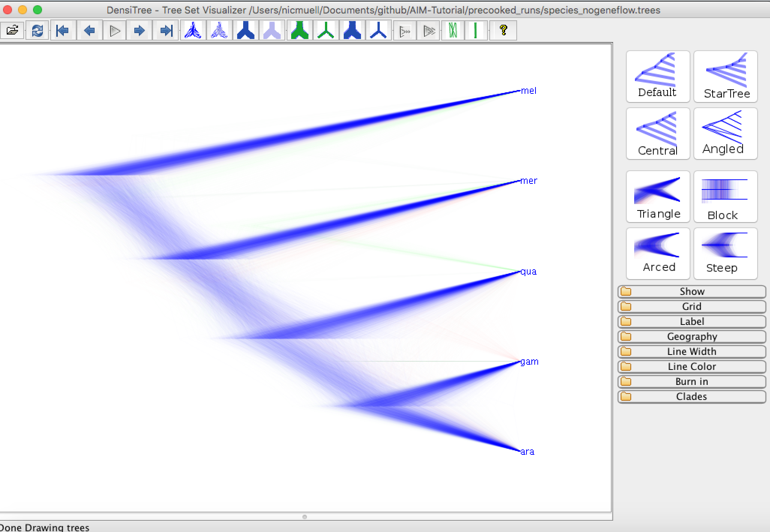
Task: Select the StarTree layout style
Action: [x=726, y=77]
